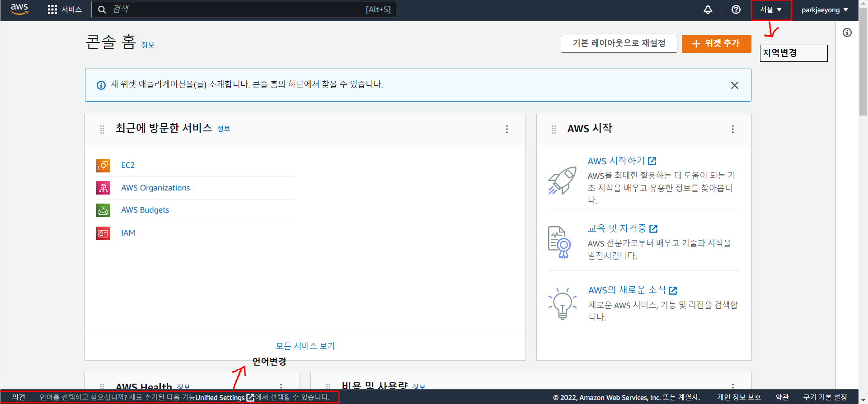The height and width of the screenshot is (404, 868).
Task: Click 모든 서비스 보기 link
Action: (x=305, y=346)
